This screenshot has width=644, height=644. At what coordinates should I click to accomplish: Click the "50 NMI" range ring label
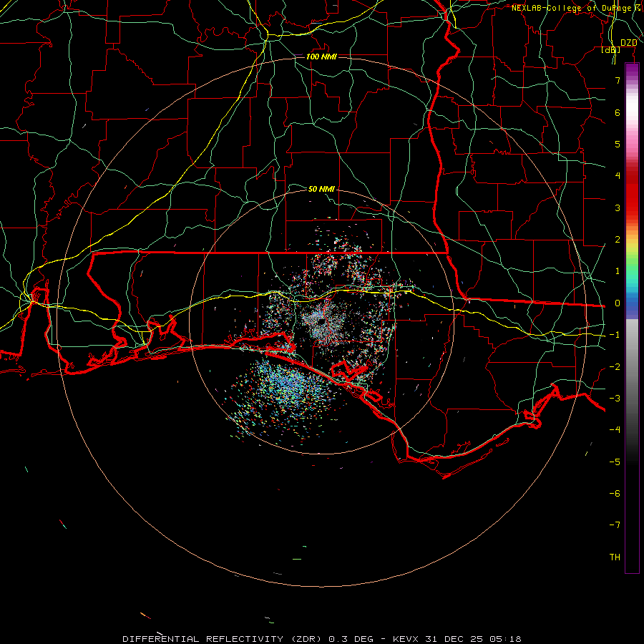tap(321, 189)
